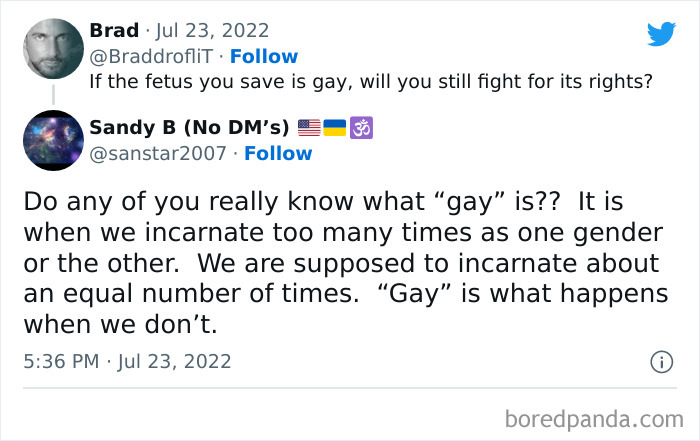
Task: Click the Ukraine flag emoji
Action: coord(335,128)
